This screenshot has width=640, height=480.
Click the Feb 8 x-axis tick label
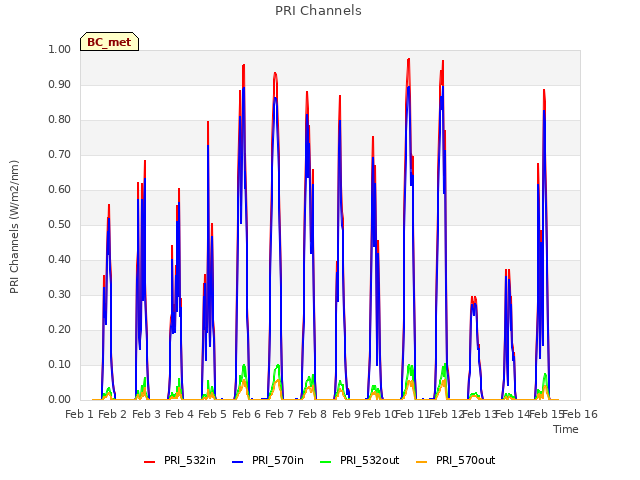point(313,414)
